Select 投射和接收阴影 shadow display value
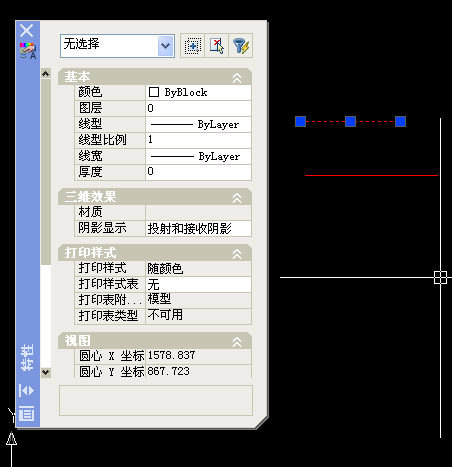 tap(198, 228)
